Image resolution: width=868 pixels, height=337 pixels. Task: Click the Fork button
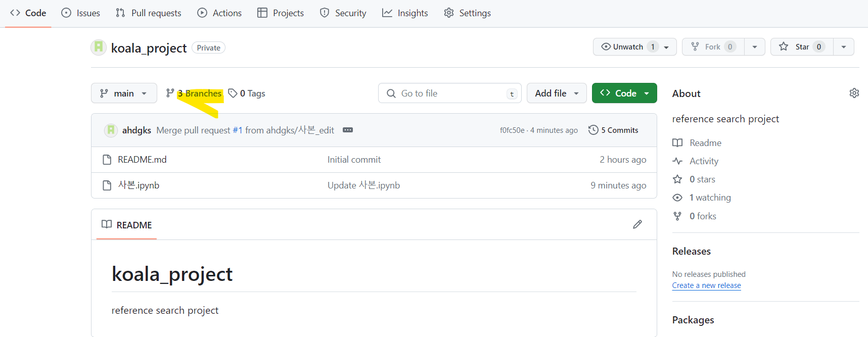713,47
